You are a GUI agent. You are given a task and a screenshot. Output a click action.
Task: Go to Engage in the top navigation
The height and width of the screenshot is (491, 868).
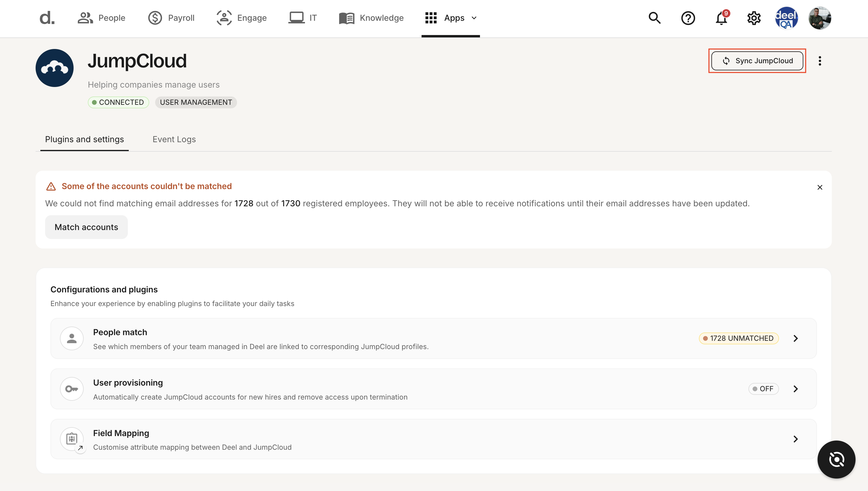241,18
